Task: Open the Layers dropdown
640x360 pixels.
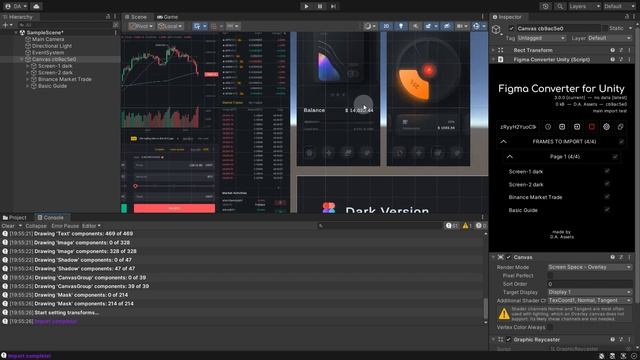Action: (584, 6)
